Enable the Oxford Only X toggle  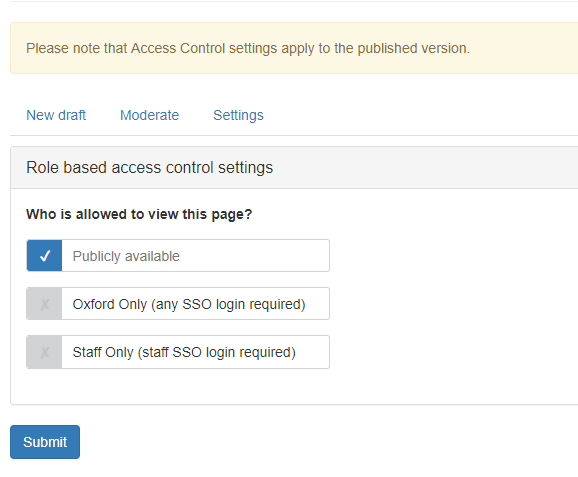44,304
